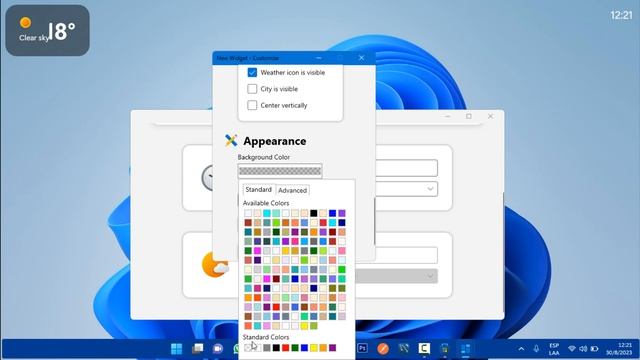Pick the blue swatch in Standard Colors

(304, 348)
